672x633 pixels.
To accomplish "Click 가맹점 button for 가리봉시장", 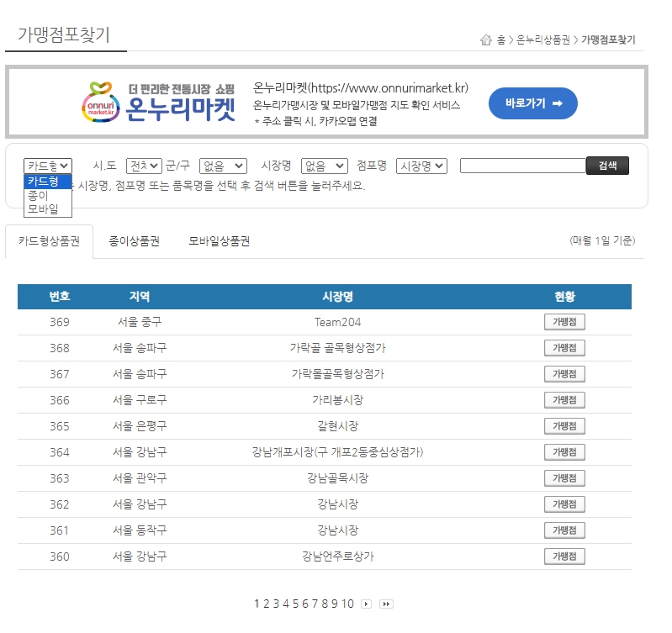I will pyautogui.click(x=564, y=400).
